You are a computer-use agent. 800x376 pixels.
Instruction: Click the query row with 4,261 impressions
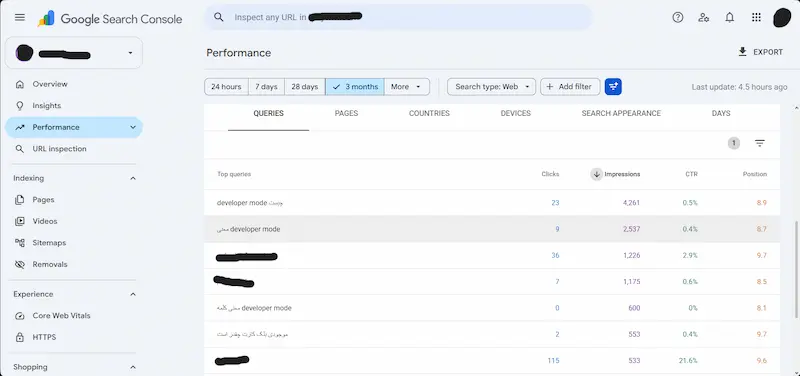click(492, 203)
